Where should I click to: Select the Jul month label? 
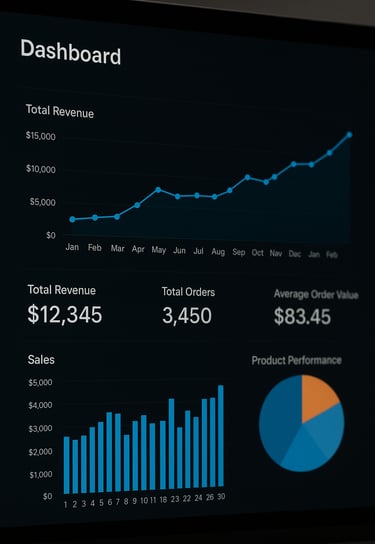pyautogui.click(x=198, y=251)
